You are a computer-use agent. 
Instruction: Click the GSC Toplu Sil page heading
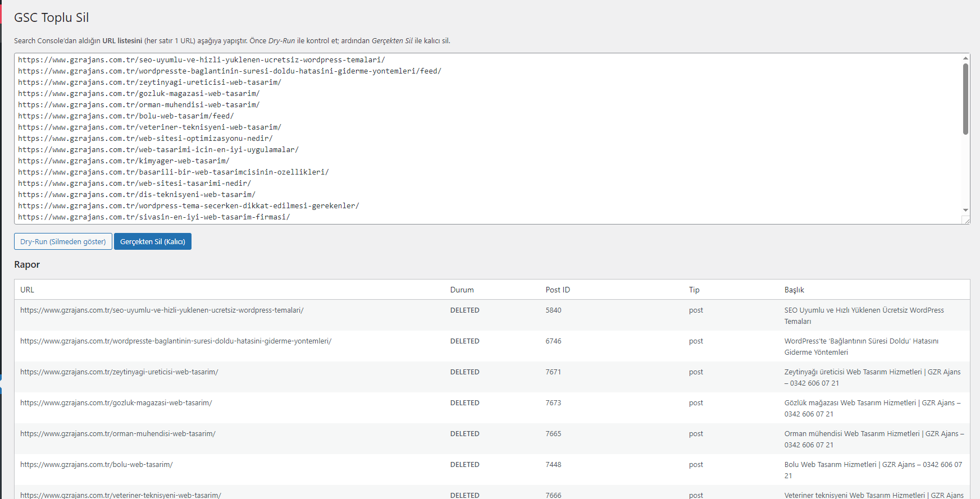click(52, 17)
